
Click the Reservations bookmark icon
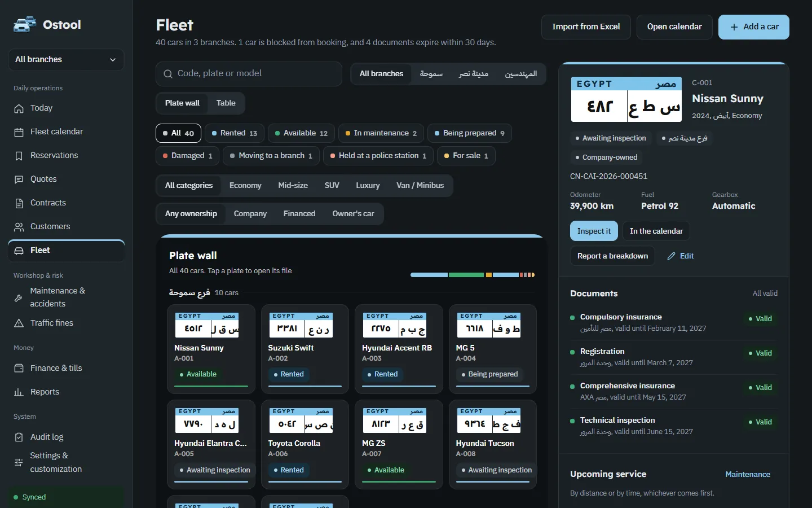point(19,156)
